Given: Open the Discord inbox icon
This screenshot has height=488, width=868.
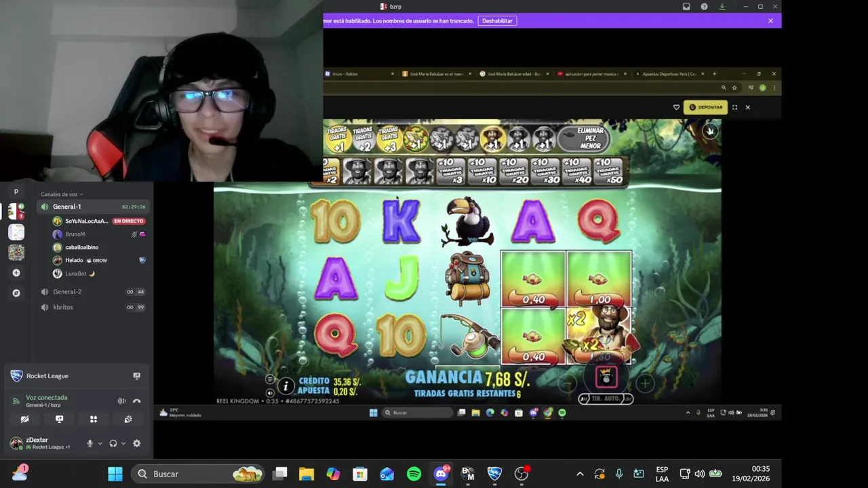Looking at the screenshot, I should pyautogui.click(x=686, y=7).
